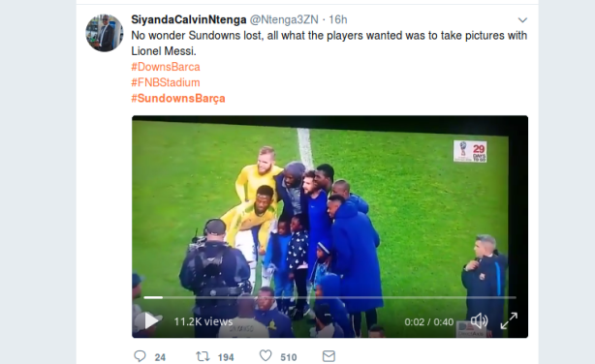Open SiyandaCalvinNtenga's profile picture
The image size is (595, 364).
pyautogui.click(x=105, y=33)
